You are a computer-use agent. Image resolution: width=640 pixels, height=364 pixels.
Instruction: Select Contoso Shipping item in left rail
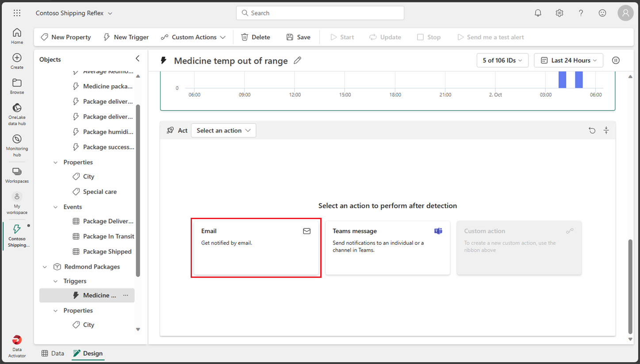tap(17, 235)
